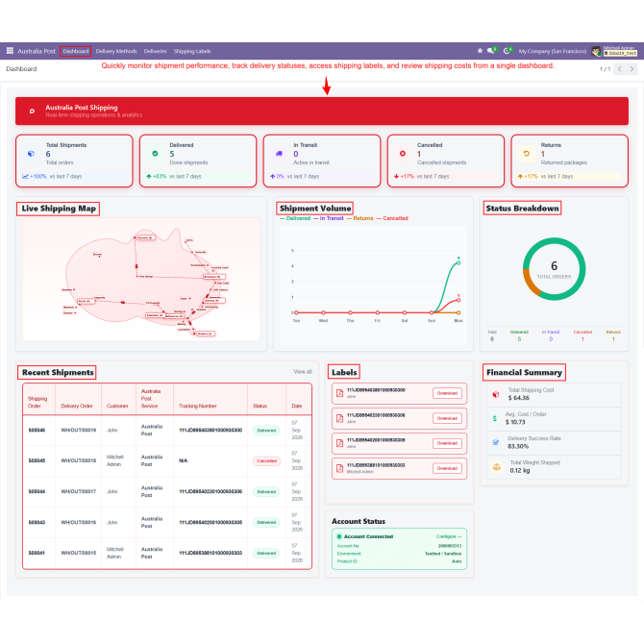Viewport: 644px width, 644px height.
Task: Open shipping order S00046 row
Action: 167,431
